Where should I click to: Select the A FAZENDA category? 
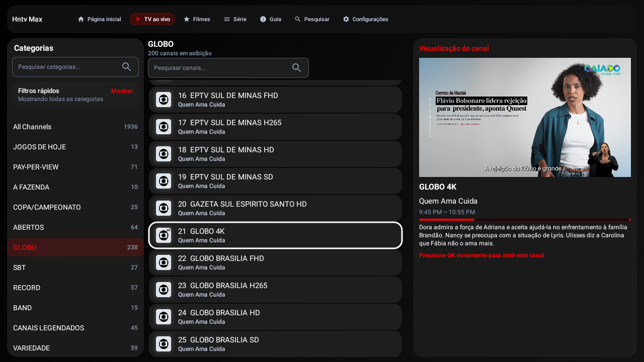tap(75, 187)
